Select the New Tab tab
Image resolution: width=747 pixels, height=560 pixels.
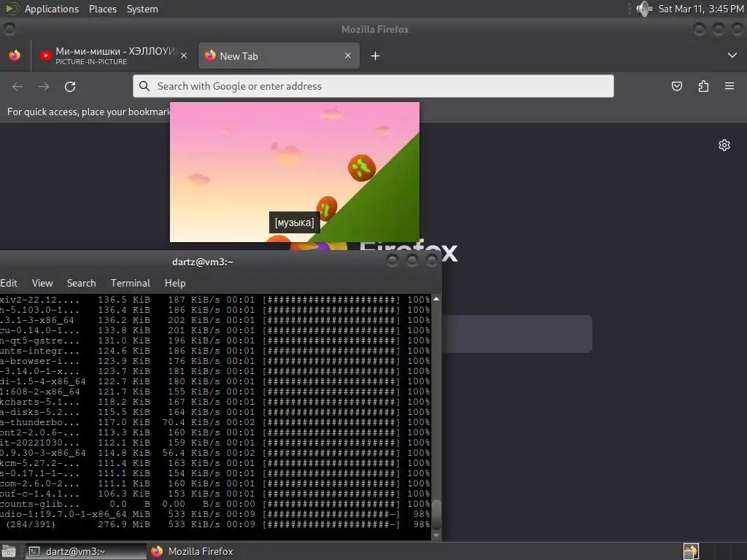point(279,55)
